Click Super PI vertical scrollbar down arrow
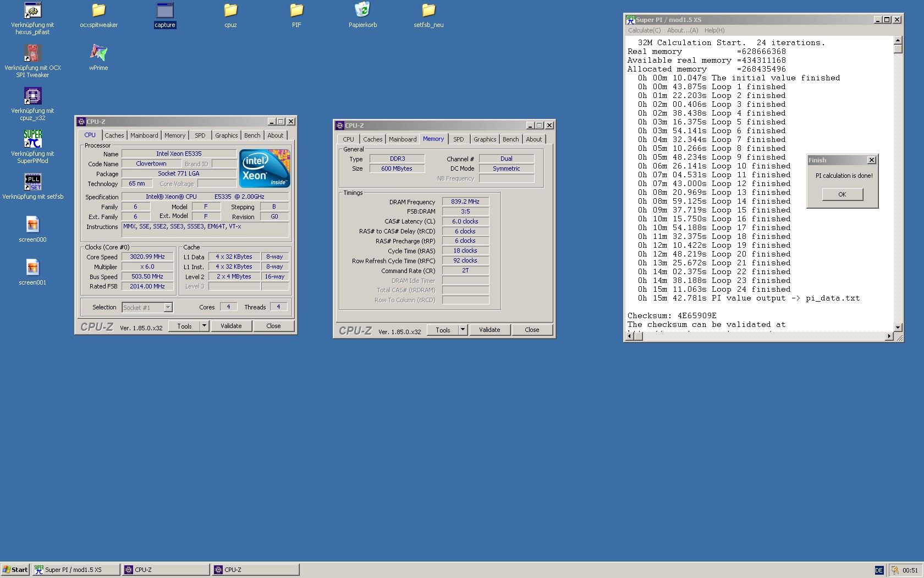 coord(898,327)
